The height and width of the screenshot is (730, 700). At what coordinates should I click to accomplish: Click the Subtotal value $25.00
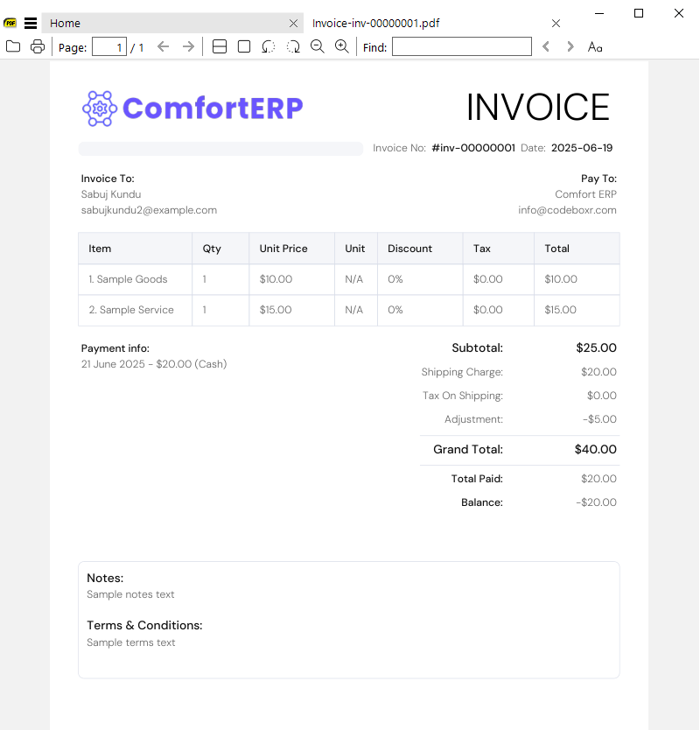point(596,347)
